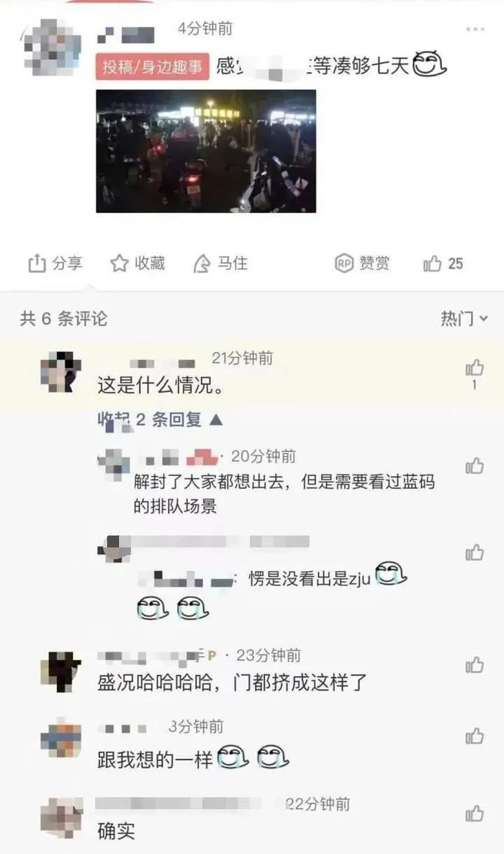
Task: Tap the 马住 bookmark icon
Action: [202, 264]
